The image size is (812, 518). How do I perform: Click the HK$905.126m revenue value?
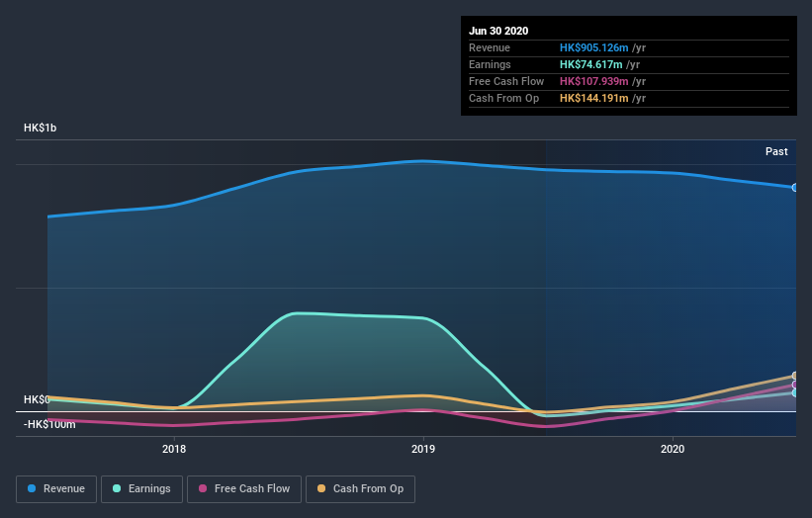[x=594, y=48]
